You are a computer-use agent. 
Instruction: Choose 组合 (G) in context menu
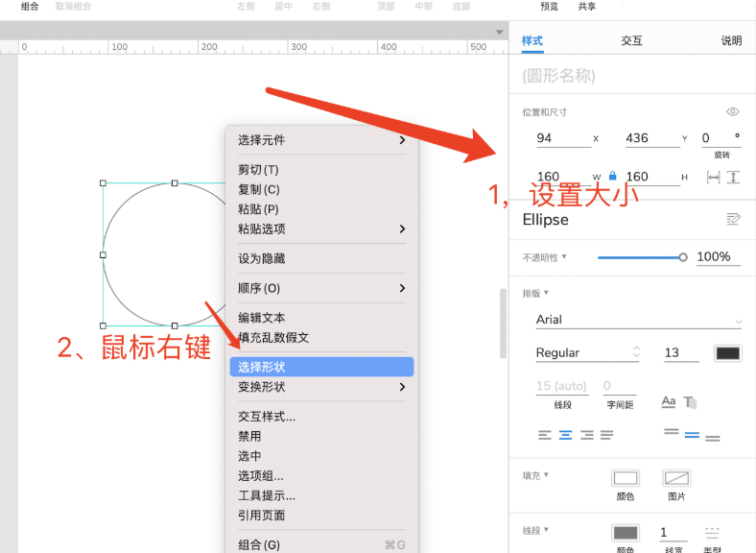click(321, 544)
